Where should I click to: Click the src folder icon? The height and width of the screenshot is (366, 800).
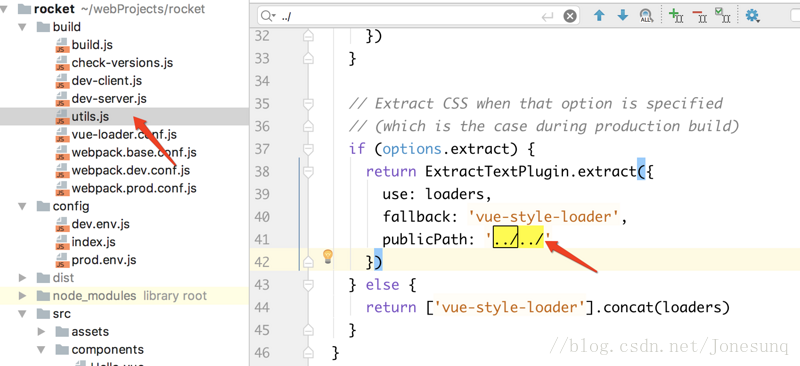coord(43,313)
